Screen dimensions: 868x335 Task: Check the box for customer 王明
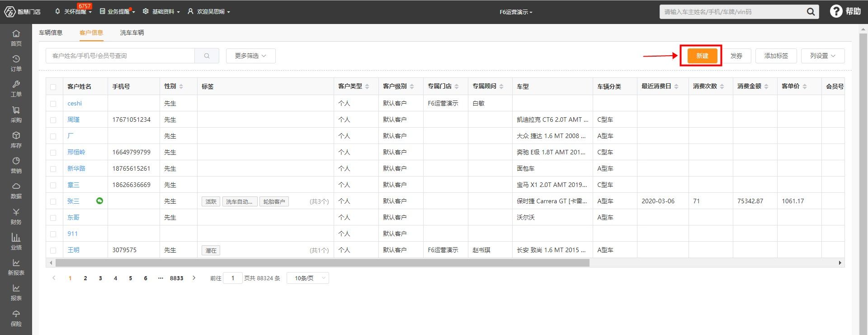tap(53, 250)
